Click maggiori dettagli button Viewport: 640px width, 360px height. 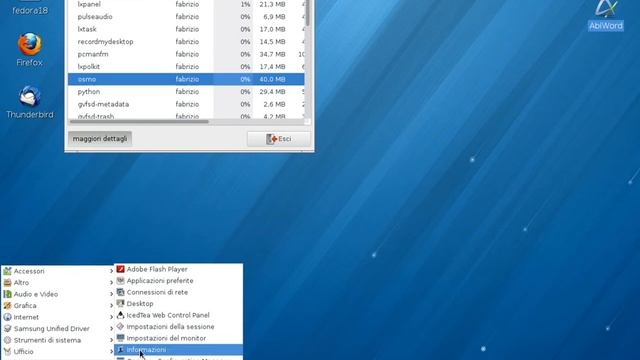(x=100, y=139)
